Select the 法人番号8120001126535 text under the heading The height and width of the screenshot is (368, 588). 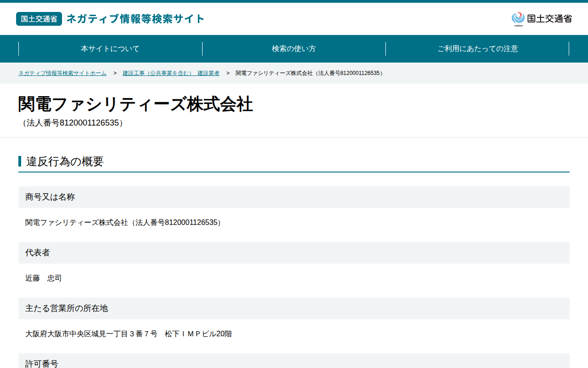(x=73, y=123)
